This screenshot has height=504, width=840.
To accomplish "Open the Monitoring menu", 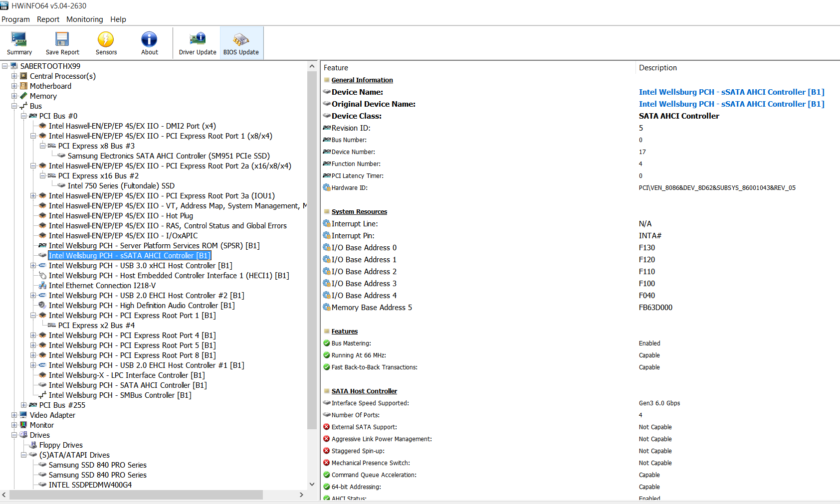I will [x=84, y=19].
